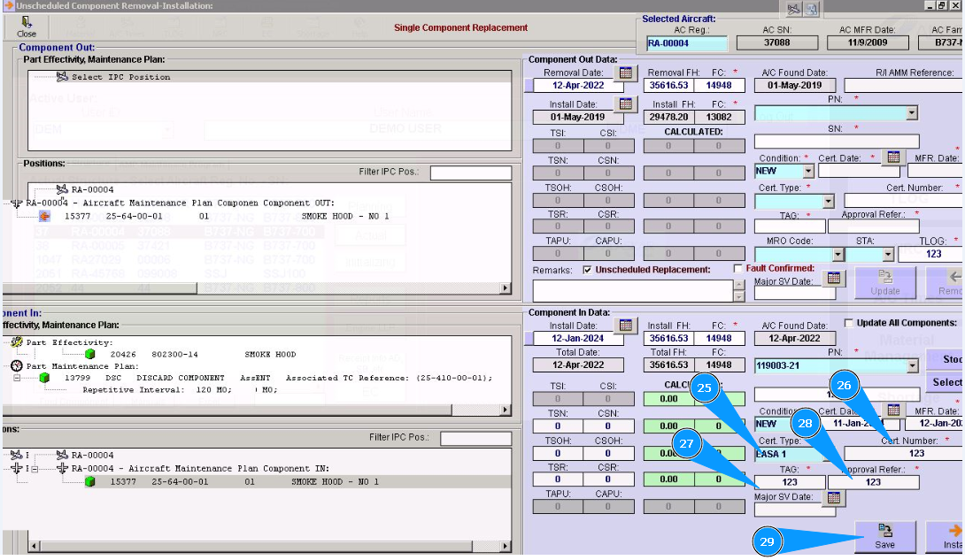
Task: Click the Removal FC field 14948
Action: 719,86
